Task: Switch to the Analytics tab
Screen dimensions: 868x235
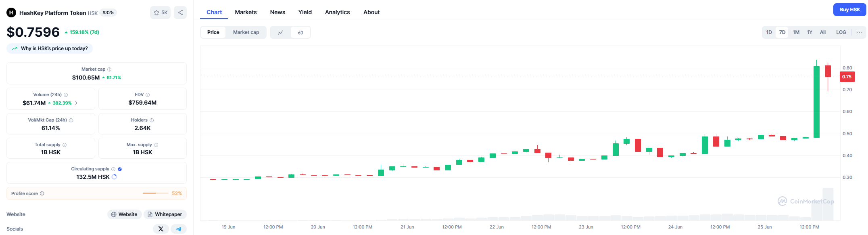Action: [x=337, y=12]
